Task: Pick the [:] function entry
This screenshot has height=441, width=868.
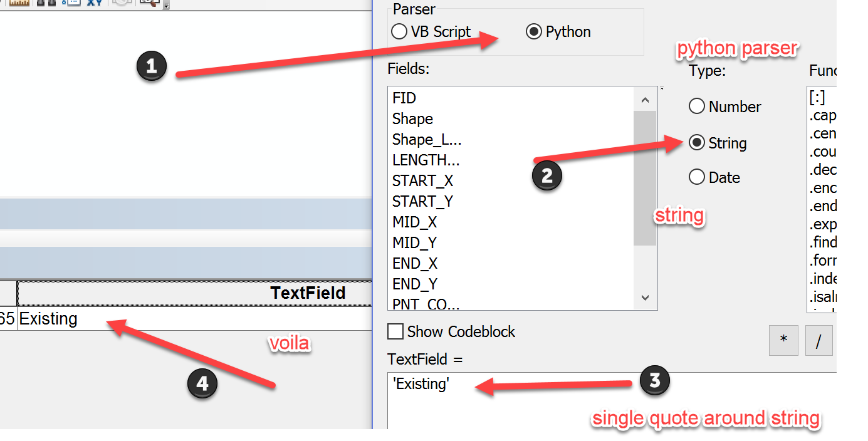Action: point(817,98)
